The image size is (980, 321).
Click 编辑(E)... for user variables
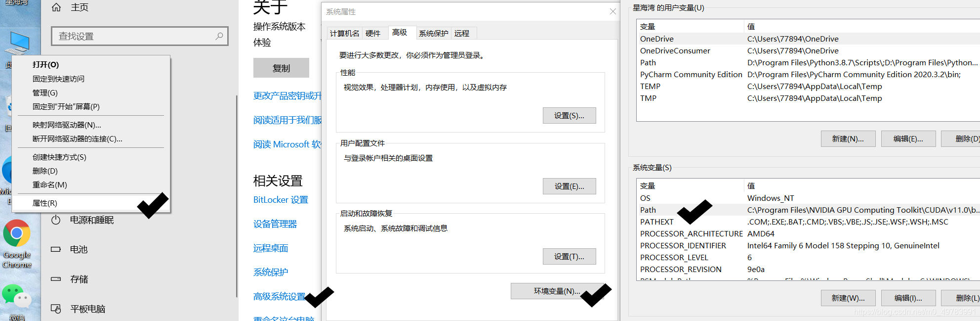(908, 138)
